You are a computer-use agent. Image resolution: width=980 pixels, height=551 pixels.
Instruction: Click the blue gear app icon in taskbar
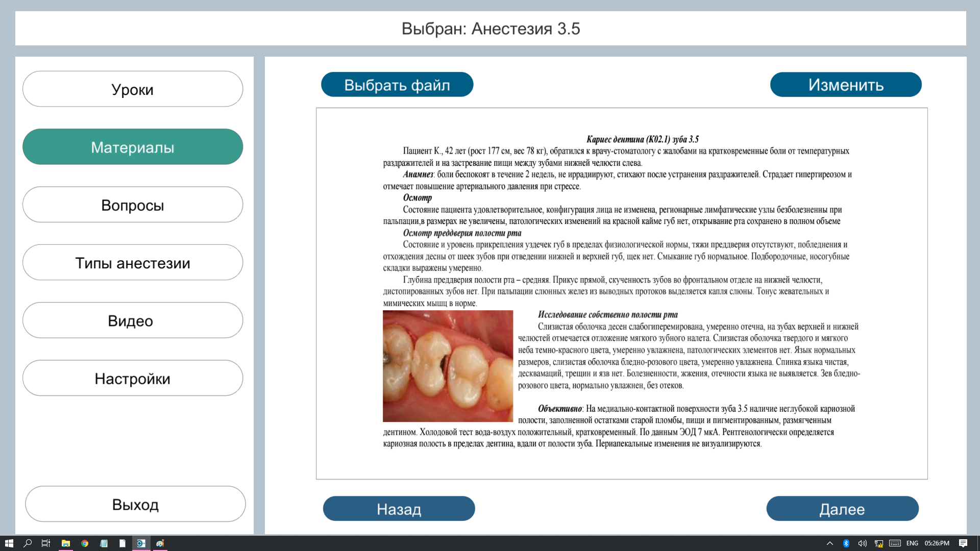point(141,543)
